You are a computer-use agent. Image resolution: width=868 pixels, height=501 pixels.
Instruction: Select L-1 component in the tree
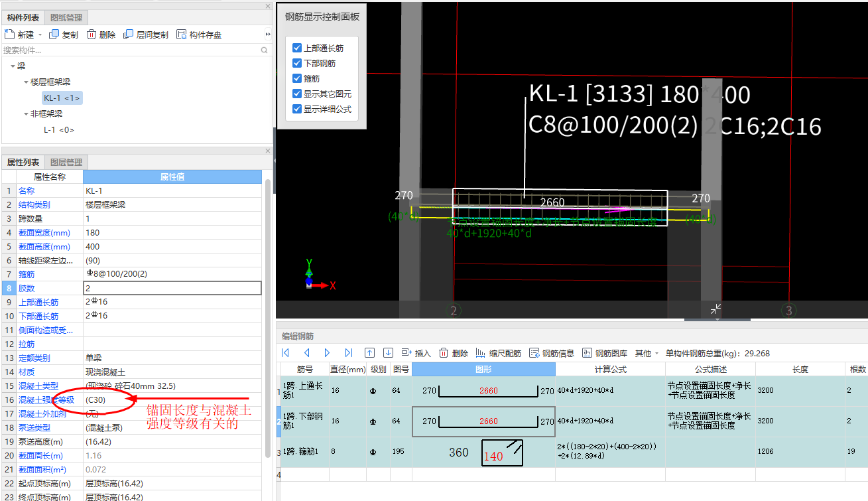58,130
